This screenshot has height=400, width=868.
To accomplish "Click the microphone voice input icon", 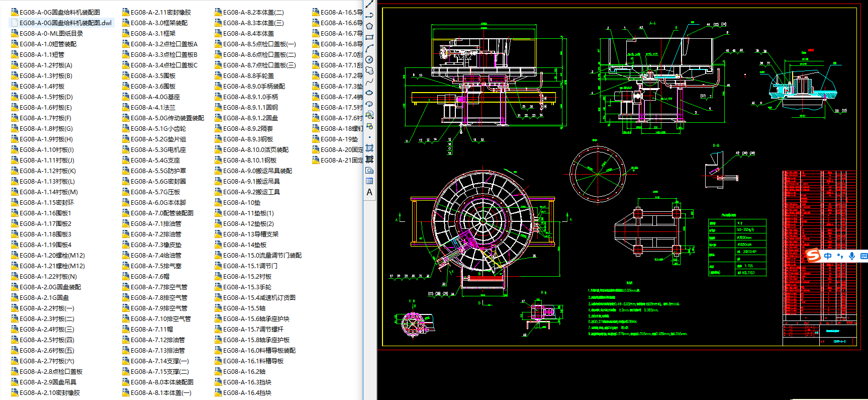I will [852, 256].
